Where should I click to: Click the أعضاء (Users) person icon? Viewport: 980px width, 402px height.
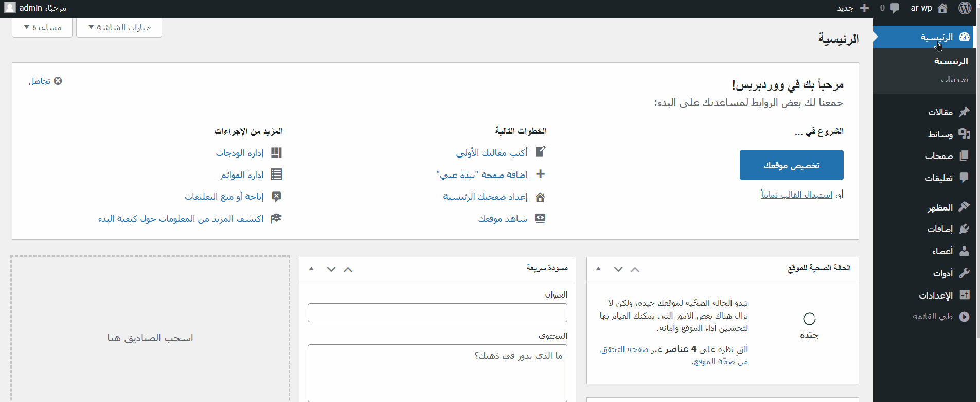[x=964, y=251]
